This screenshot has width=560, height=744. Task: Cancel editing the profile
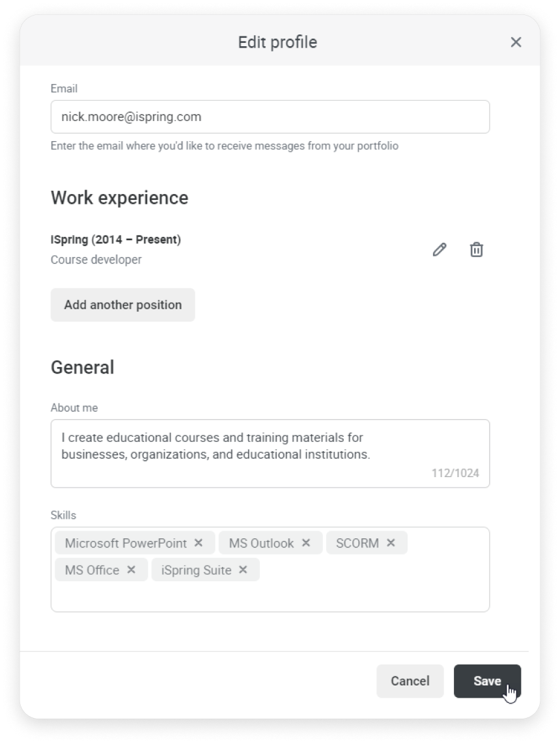tap(410, 681)
